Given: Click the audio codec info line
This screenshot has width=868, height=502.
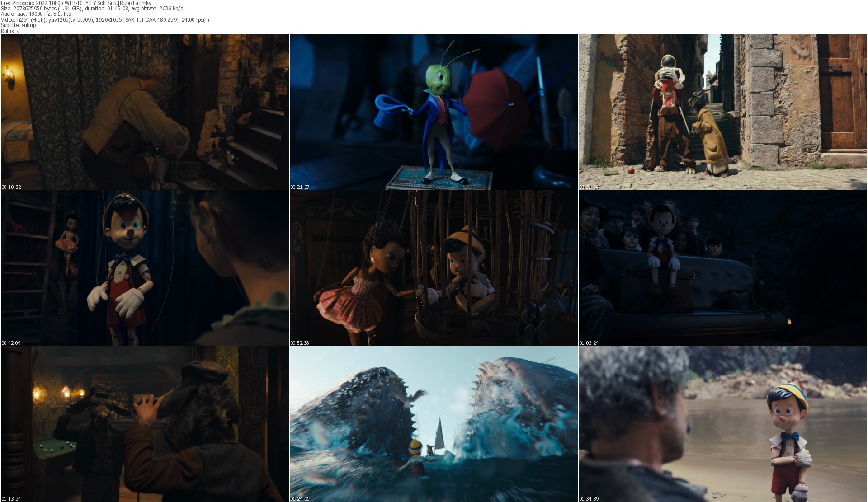Looking at the screenshot, I should [x=36, y=14].
